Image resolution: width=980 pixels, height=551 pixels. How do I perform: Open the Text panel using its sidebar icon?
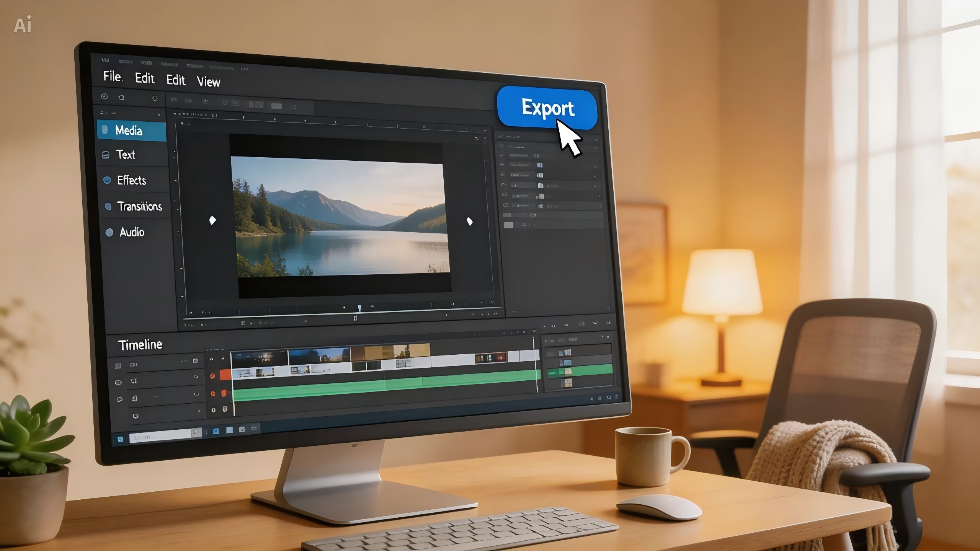[x=106, y=155]
